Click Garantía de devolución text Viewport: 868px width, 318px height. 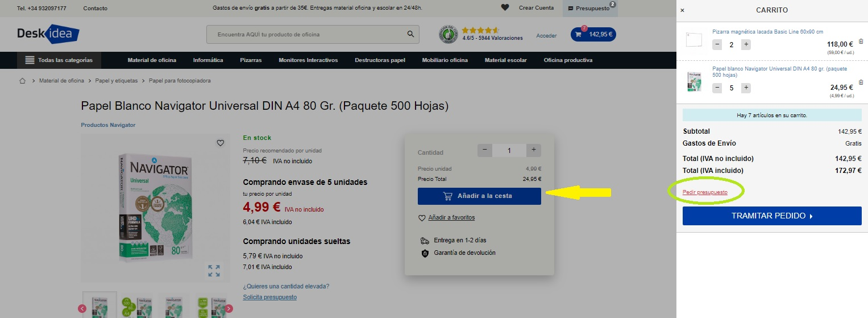click(x=464, y=253)
